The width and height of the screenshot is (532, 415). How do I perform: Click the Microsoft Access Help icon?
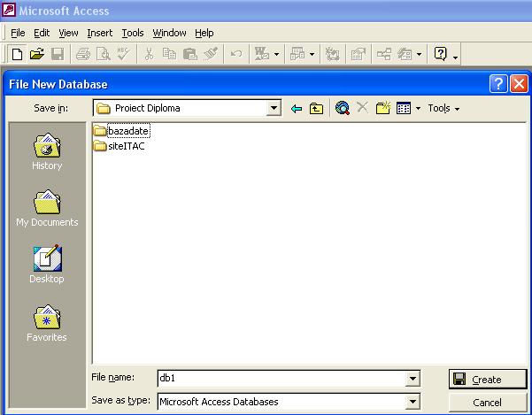[441, 54]
